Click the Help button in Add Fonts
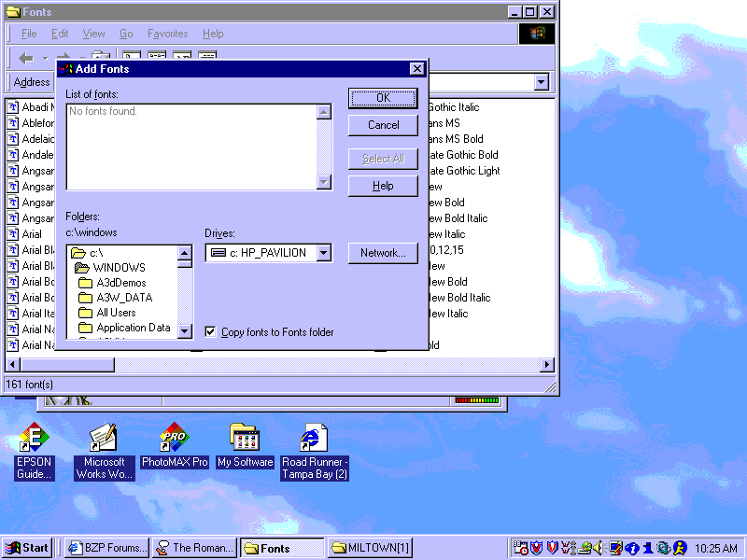The image size is (747, 560). [x=383, y=186]
